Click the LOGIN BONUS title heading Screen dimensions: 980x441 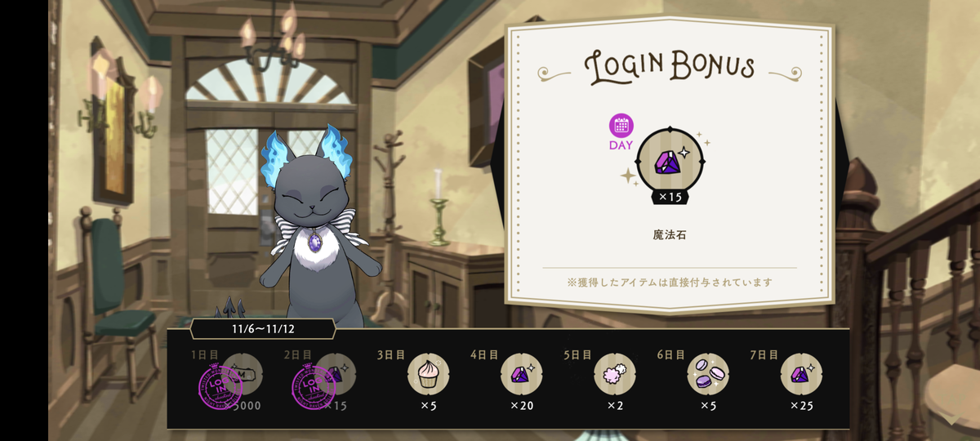[x=670, y=68]
